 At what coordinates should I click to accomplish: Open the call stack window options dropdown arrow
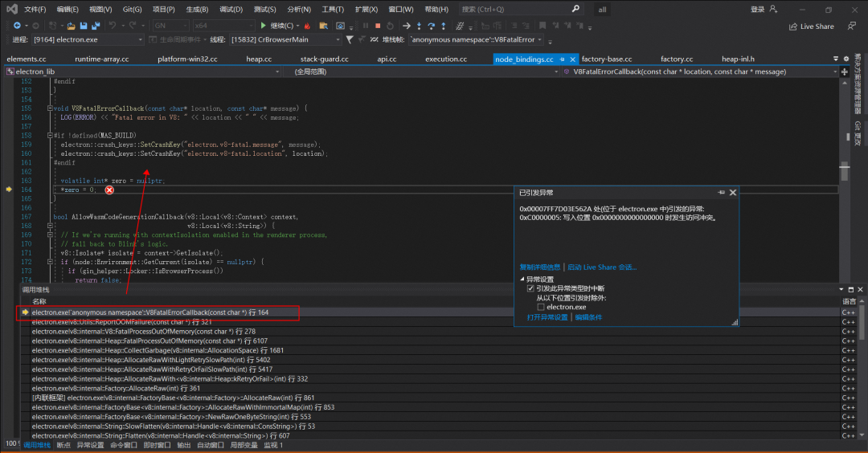pyautogui.click(x=841, y=289)
